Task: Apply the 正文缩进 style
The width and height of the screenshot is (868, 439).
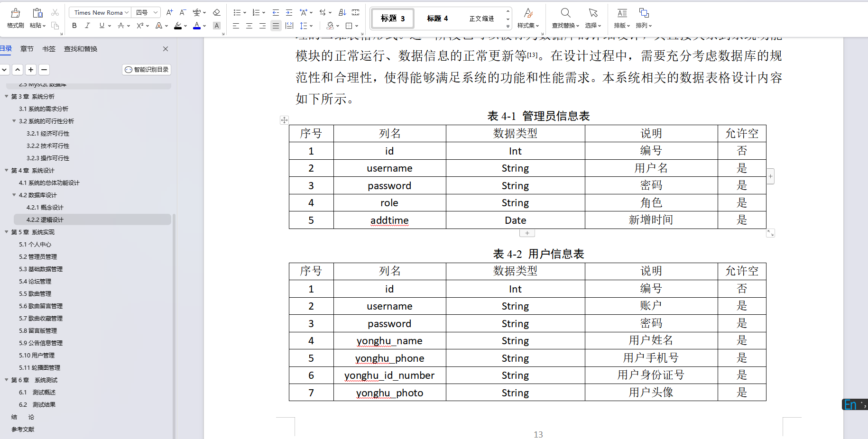Action: pos(481,18)
